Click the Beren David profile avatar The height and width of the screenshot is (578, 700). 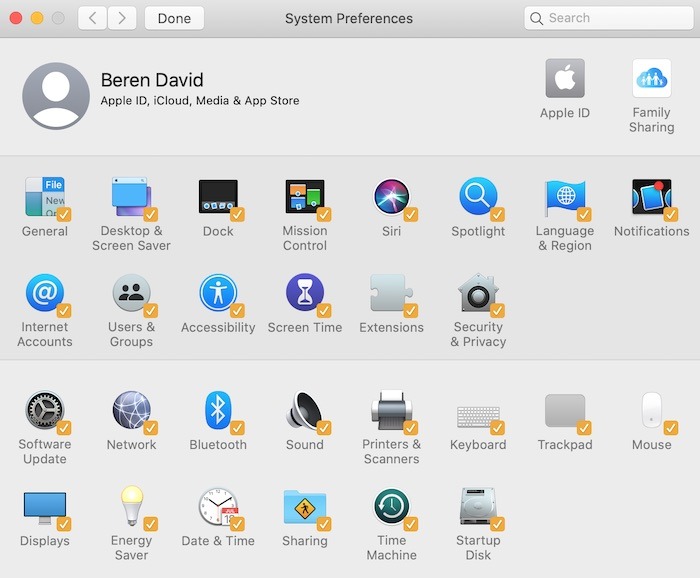click(56, 96)
